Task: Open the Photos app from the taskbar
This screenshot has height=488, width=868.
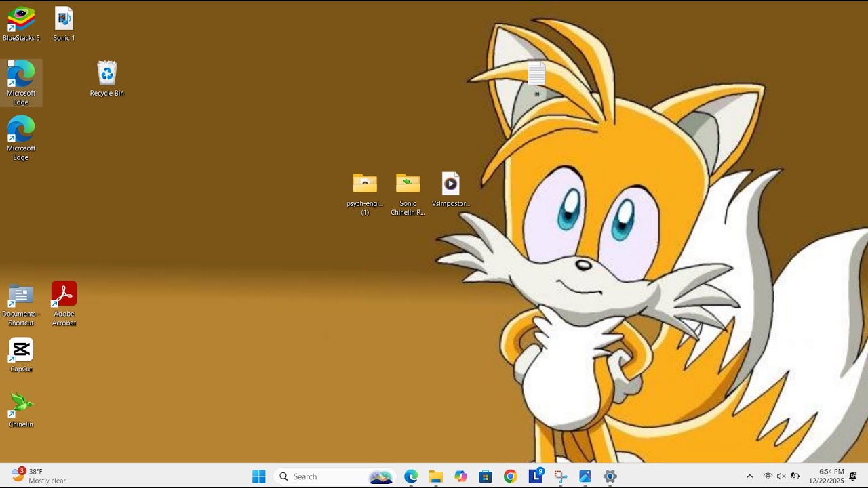Action: pyautogui.click(x=585, y=476)
